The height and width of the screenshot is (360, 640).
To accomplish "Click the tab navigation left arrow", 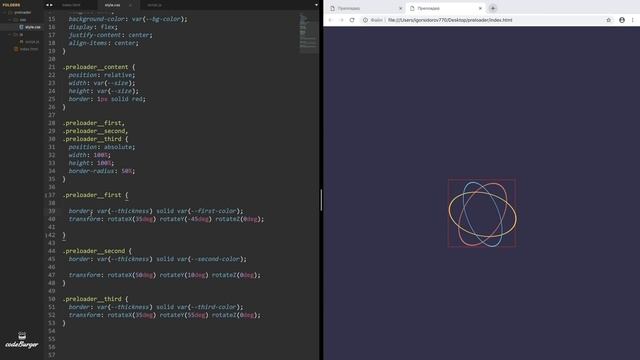I will 47,5.
